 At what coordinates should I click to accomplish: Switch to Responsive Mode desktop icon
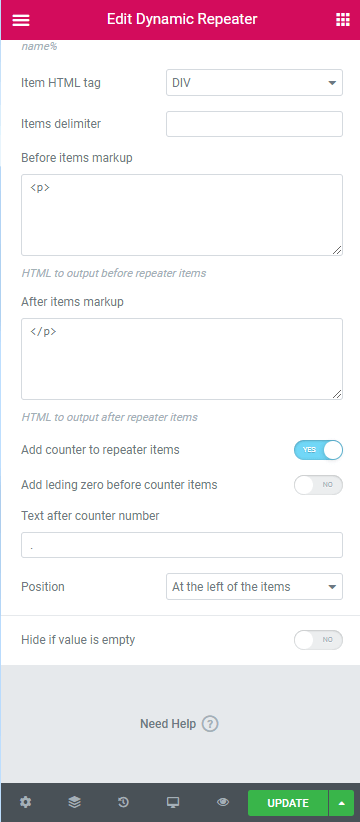click(173, 803)
